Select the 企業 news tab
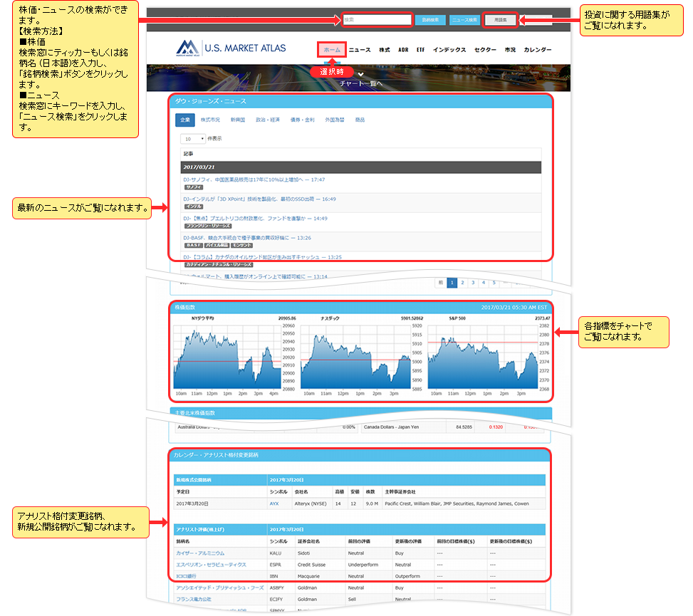Viewport: 693px width, 616px height. click(x=185, y=120)
